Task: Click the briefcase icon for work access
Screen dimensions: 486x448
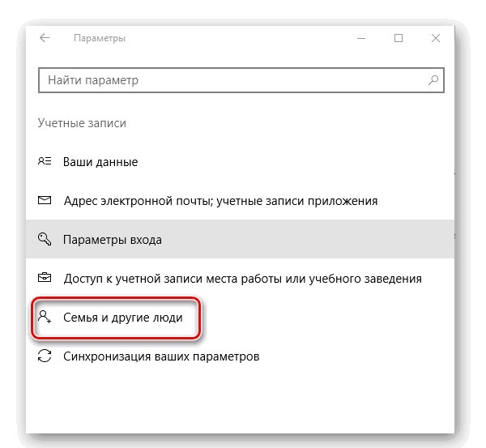Action: 45,278
